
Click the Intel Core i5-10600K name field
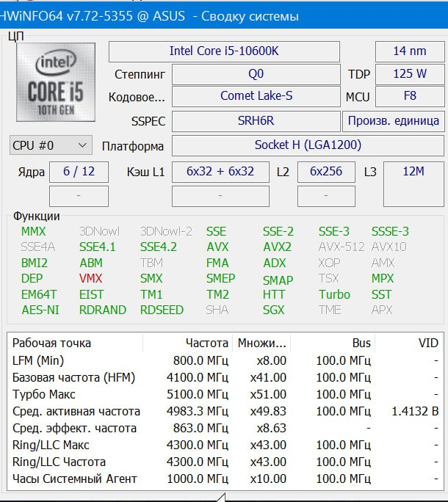pos(224,51)
